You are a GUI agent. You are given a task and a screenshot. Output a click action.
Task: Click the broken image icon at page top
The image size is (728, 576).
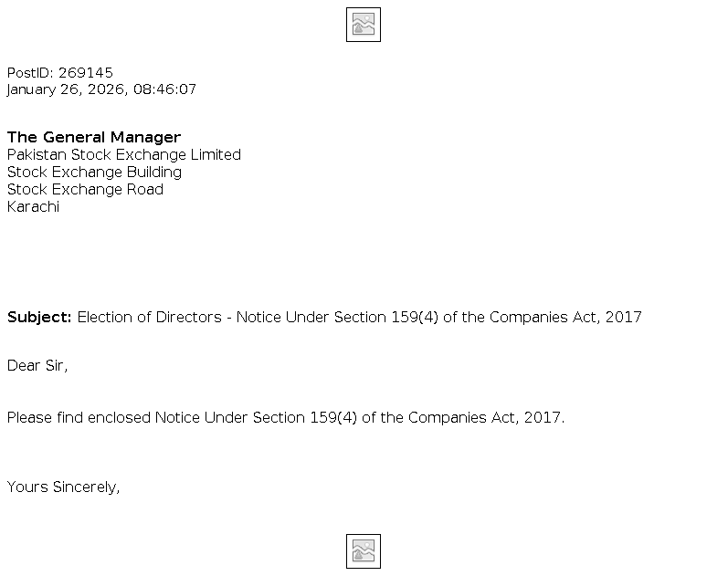(x=363, y=25)
